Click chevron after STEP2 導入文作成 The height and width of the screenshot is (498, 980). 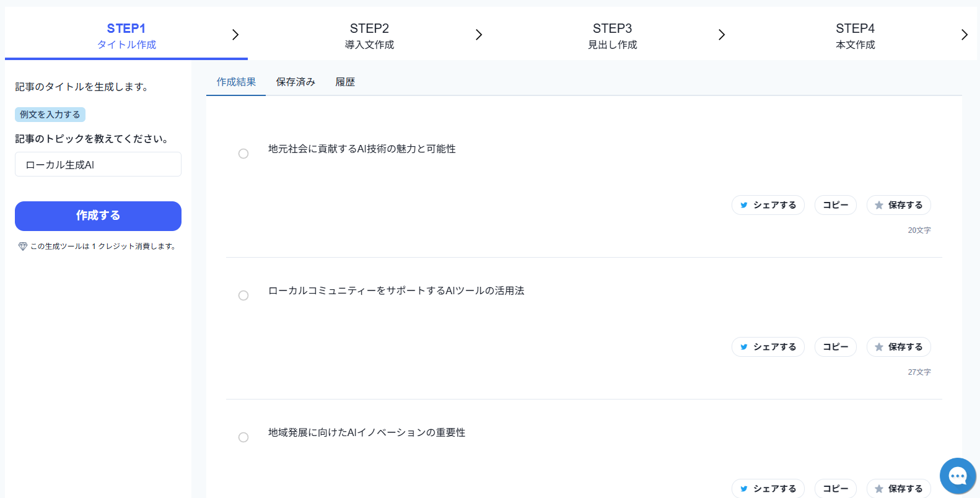479,35
